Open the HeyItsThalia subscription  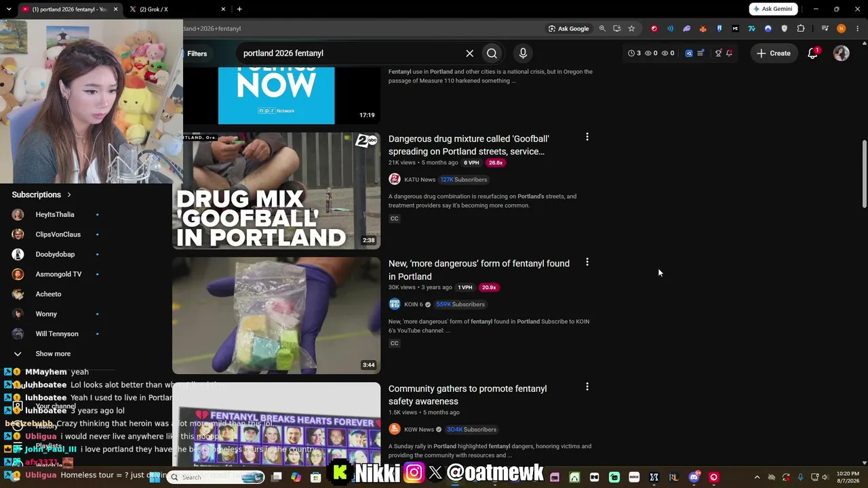[55, 215]
